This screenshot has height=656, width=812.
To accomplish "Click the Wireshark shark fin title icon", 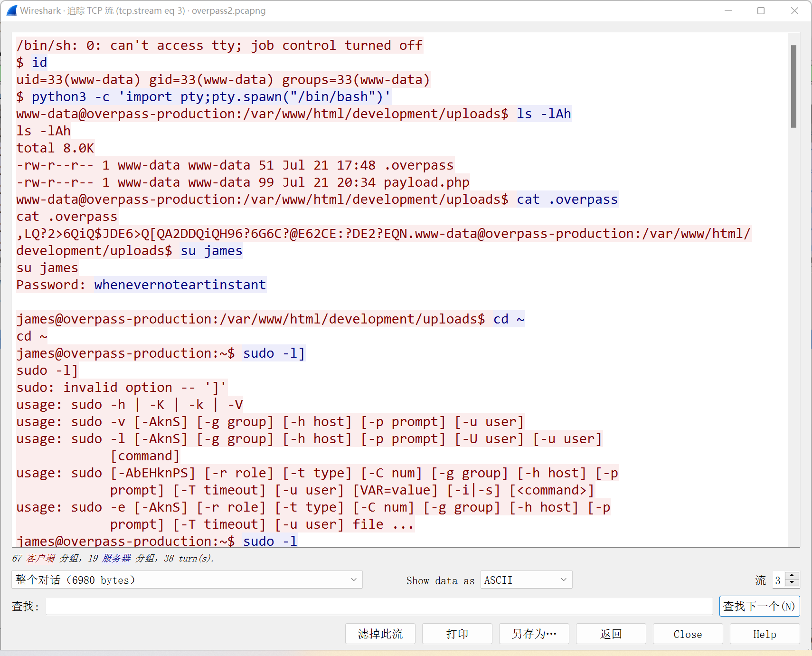I will 11,10.
